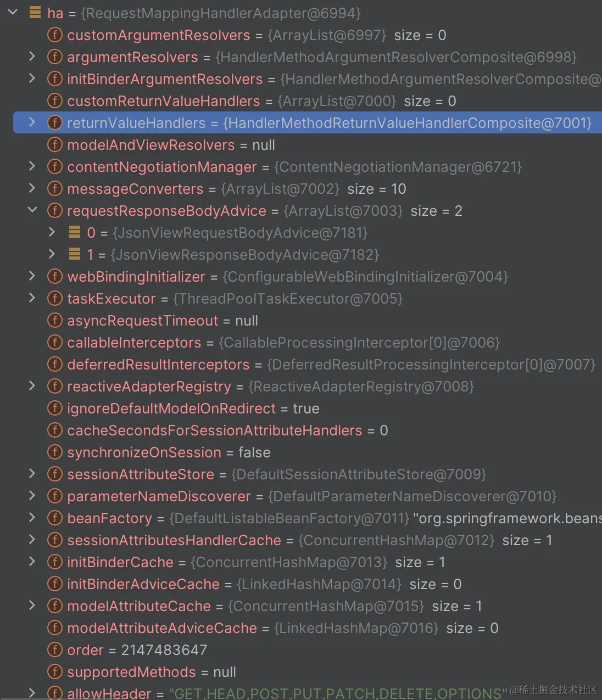
Task: Click the field icon of initBinderAdviceCache
Action: [x=55, y=584]
